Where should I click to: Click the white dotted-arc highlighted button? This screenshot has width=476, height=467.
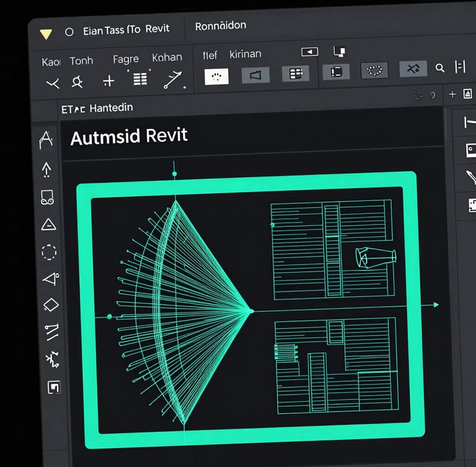216,76
